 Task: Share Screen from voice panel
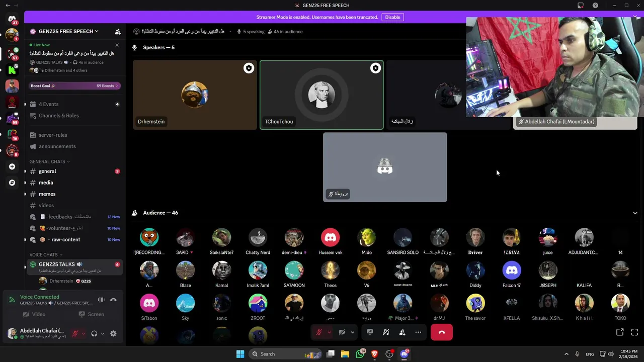click(91, 314)
